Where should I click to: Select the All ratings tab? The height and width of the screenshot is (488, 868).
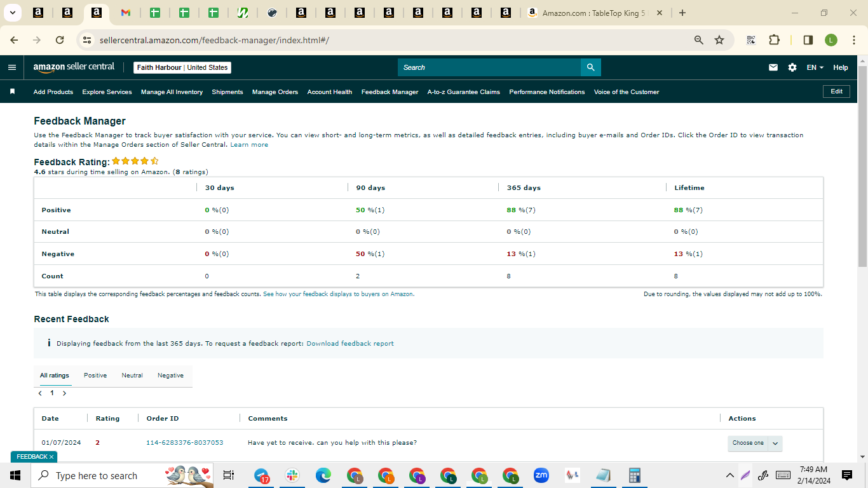(55, 376)
